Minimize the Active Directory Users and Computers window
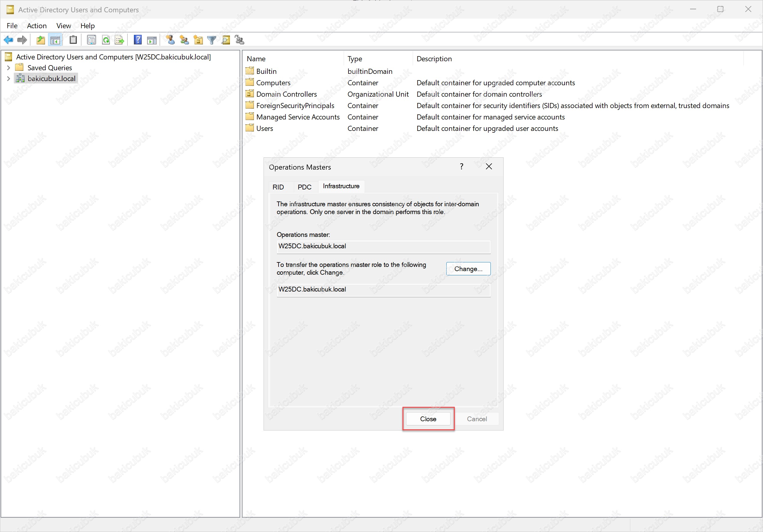Screen dimensions: 763x532 [693, 9]
